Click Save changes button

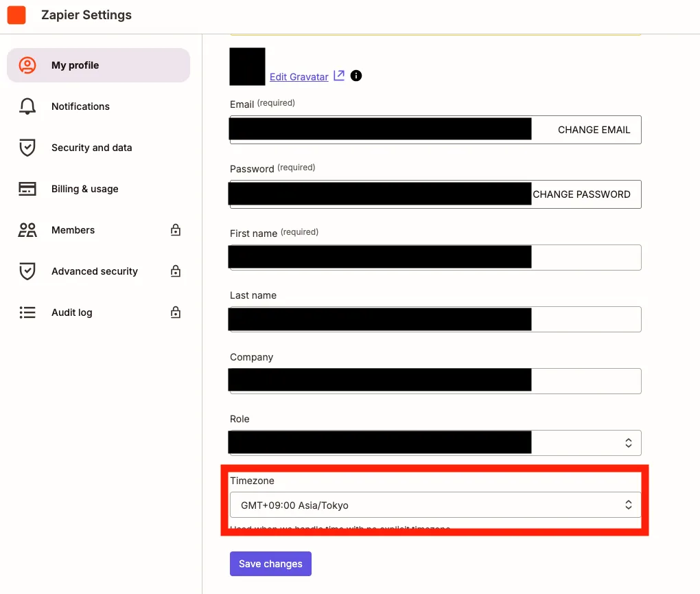click(x=270, y=564)
